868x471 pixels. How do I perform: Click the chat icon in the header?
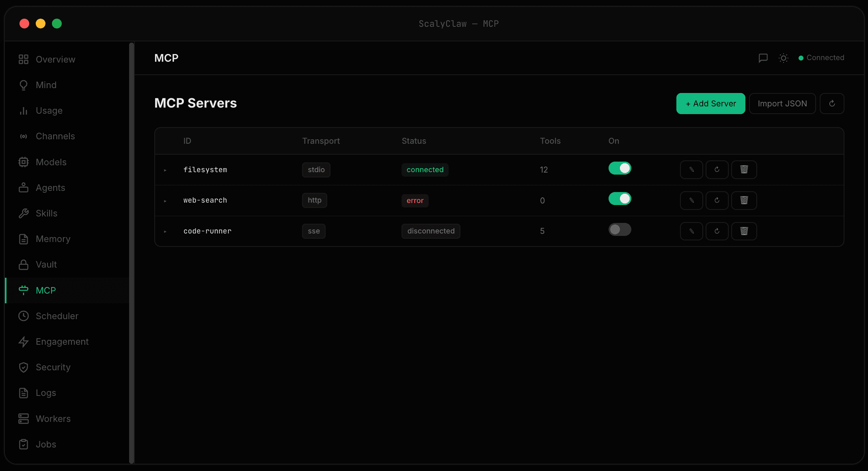click(763, 58)
